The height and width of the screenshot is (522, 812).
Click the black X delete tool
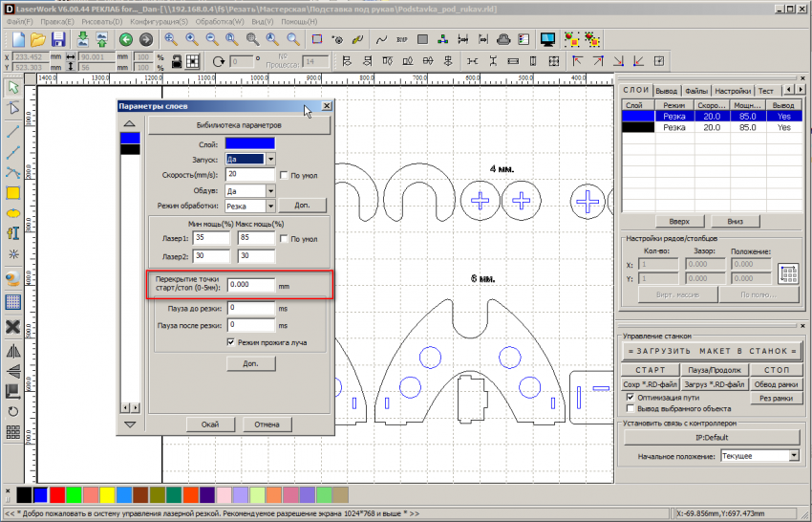click(x=13, y=327)
